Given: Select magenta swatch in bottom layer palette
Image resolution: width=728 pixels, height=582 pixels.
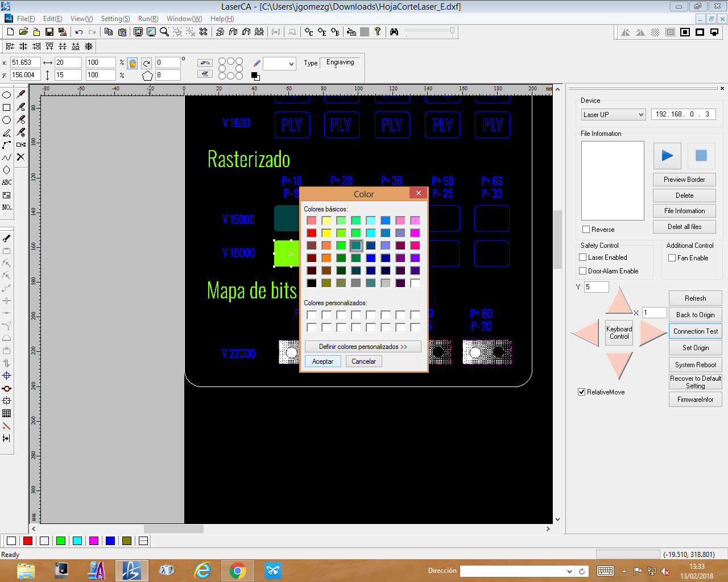Looking at the screenshot, I should (94, 541).
